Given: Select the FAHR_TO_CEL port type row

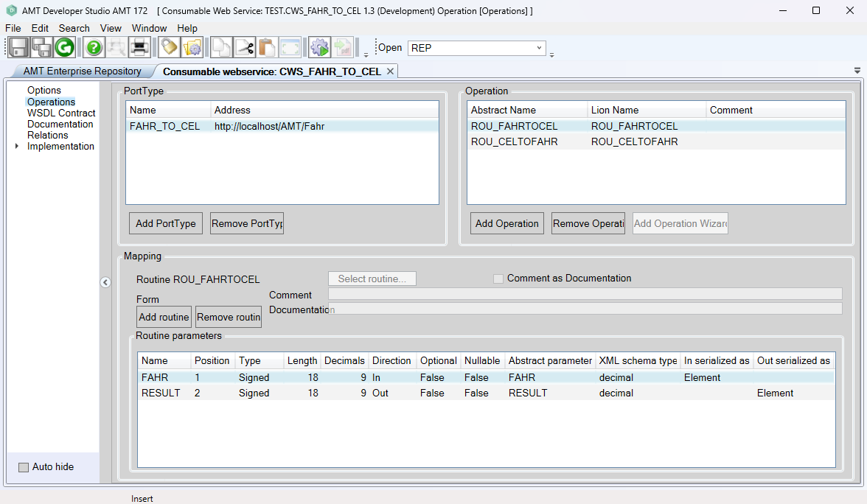Looking at the screenshot, I should click(x=282, y=126).
